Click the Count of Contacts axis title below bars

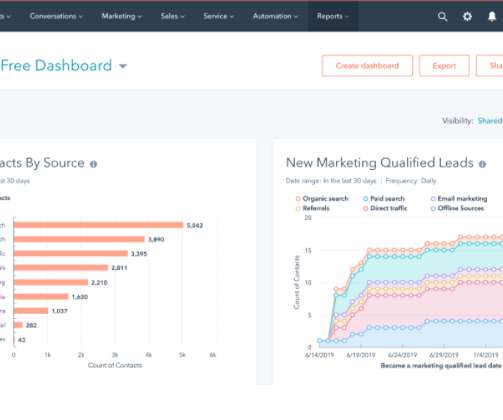(x=115, y=365)
